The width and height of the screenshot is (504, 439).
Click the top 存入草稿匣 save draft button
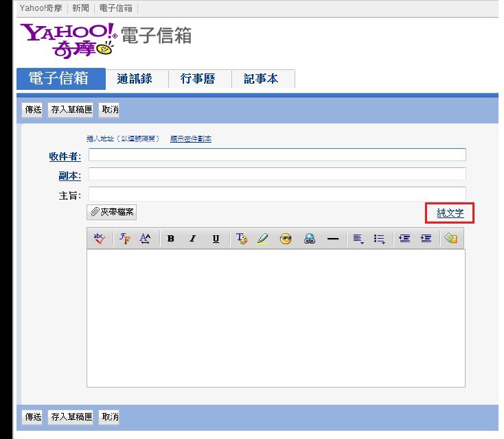(71, 110)
